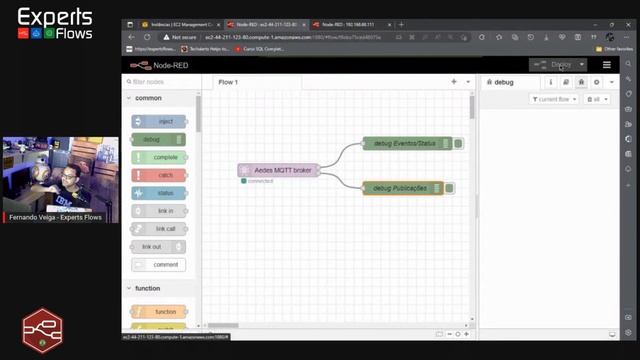Open the browser profile avatar

[x=610, y=37]
